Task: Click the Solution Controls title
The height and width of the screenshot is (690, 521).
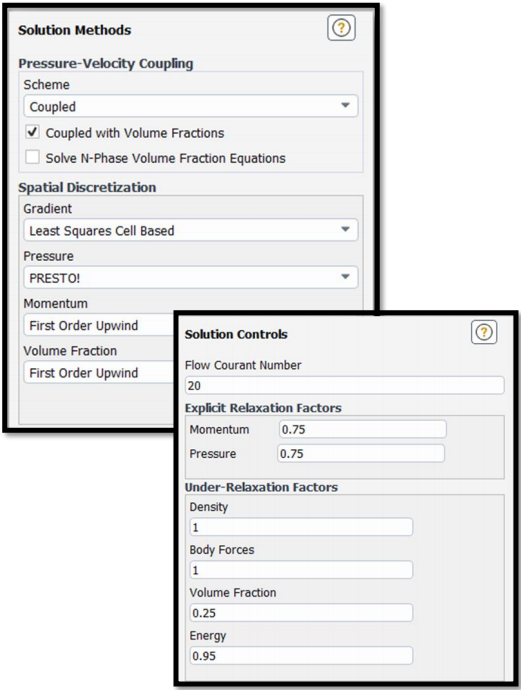Action: coord(236,334)
